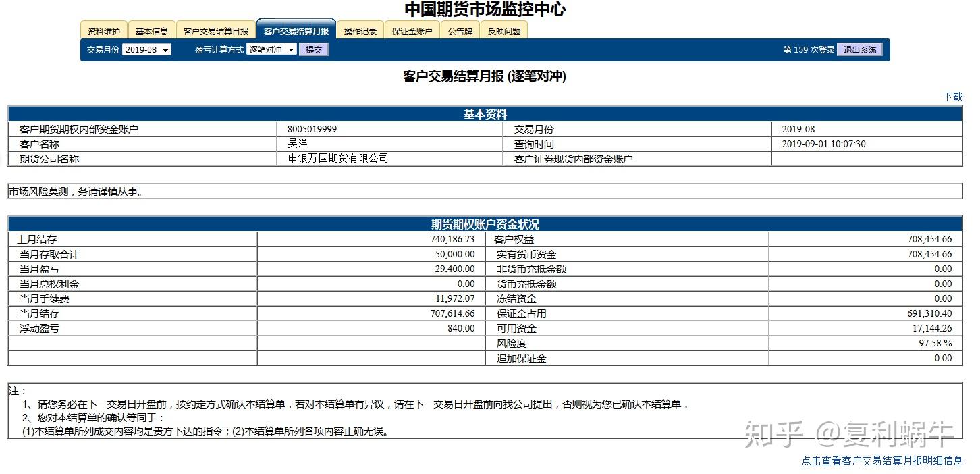Open the 公告牌 tab
The image size is (980, 474).
(460, 30)
